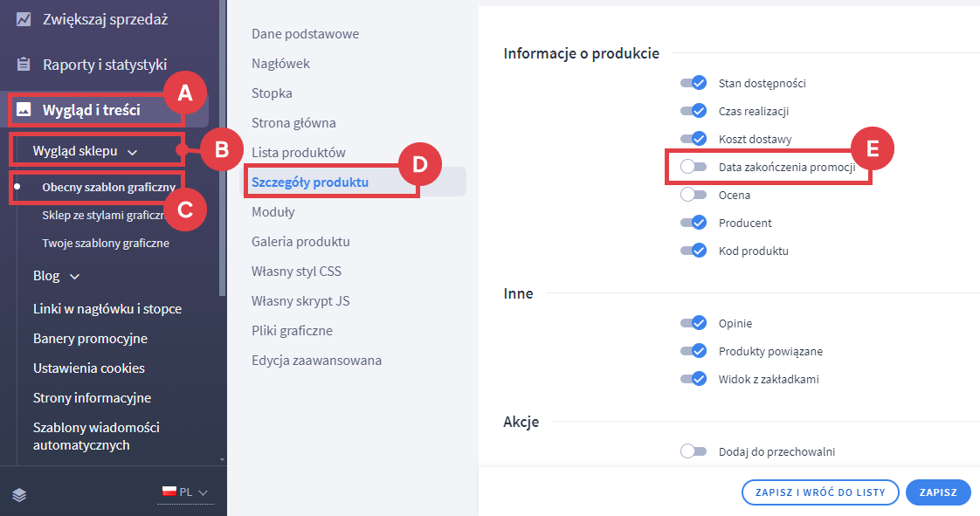
Task: Click the sidebar scrollbar down arrow
Action: click(222, 458)
